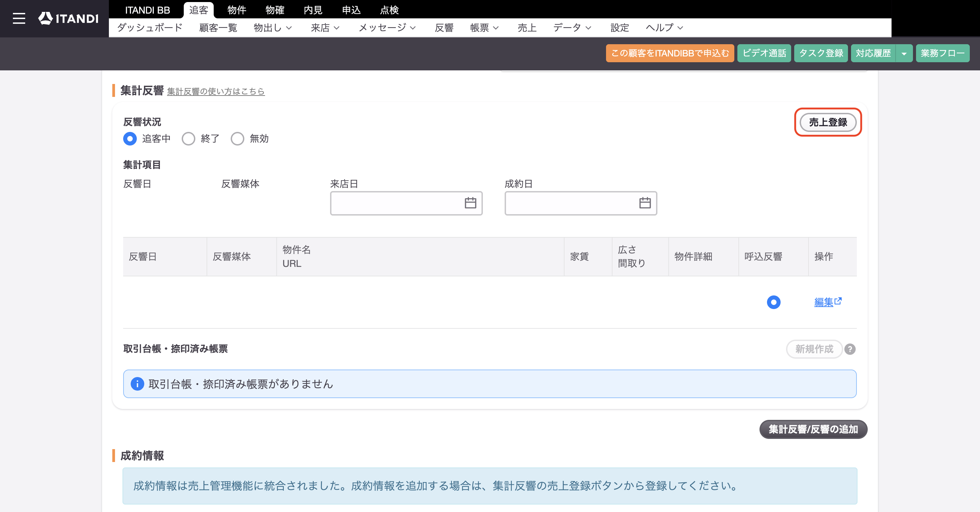Start a ビデオ通話

pyautogui.click(x=764, y=53)
